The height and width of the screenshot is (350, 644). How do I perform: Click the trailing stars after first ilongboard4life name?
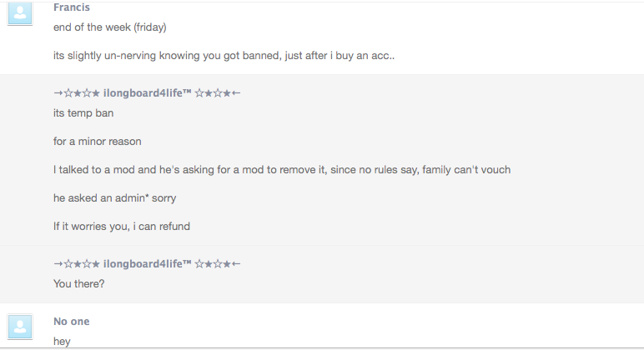[217, 92]
